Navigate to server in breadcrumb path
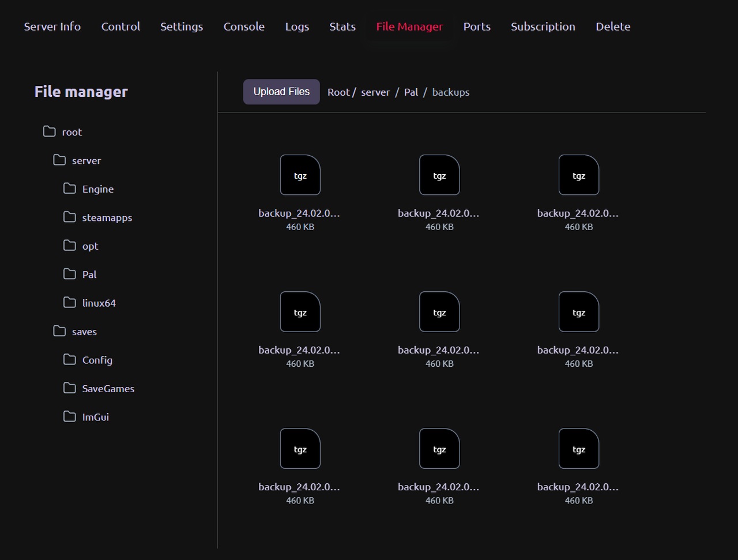Screen dimensions: 738x560 (x=375, y=92)
